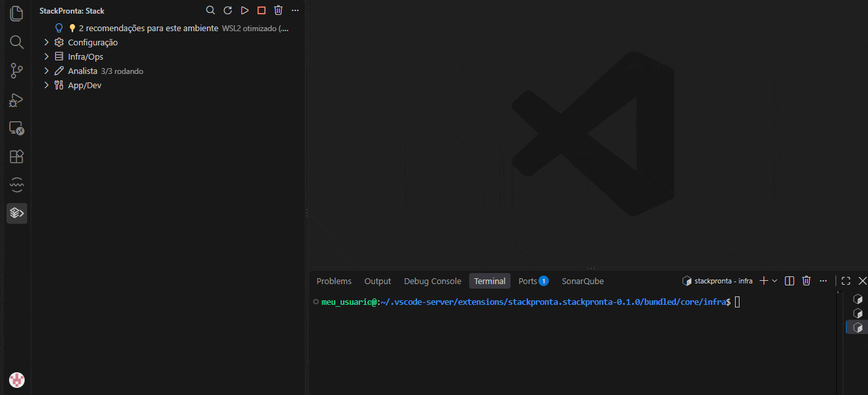
Task: Open the Accounts avatar at bottom
Action: [17, 380]
